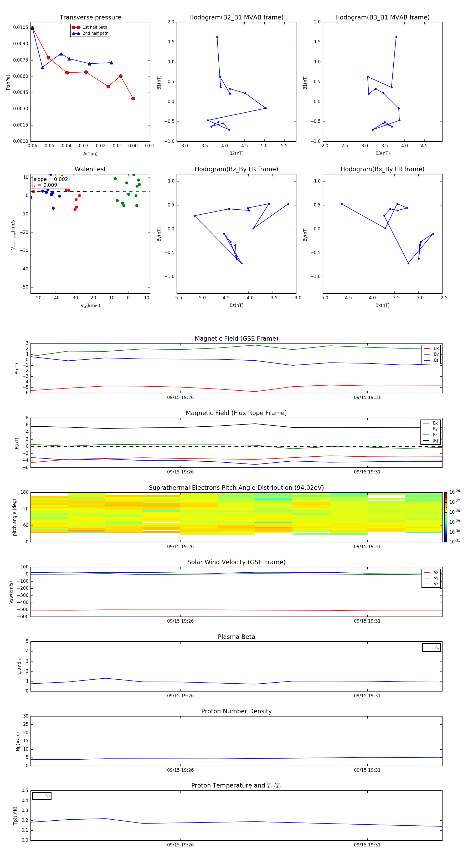
Task: Click the "Magnetic Field (GSE Frame)" title
Action: 236,339
